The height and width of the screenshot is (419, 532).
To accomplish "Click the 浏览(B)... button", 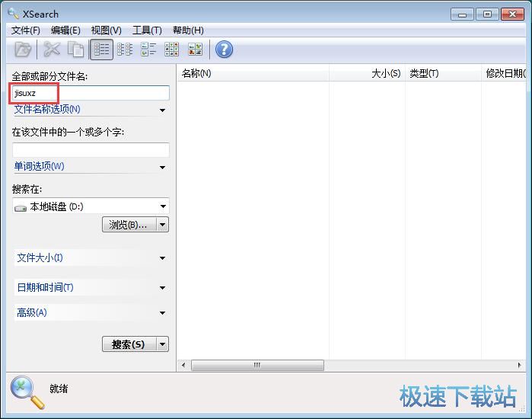I will pos(129,225).
